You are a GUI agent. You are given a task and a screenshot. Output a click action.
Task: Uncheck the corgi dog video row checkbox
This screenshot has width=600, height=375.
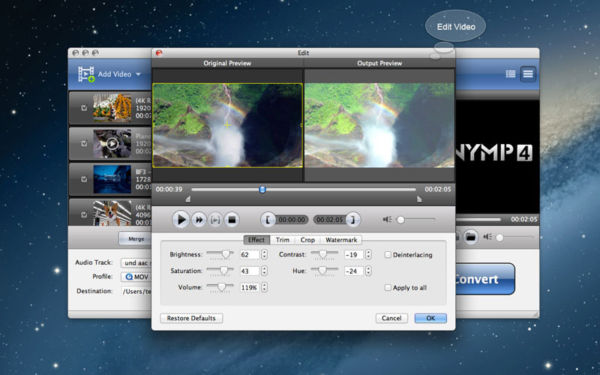(84, 215)
